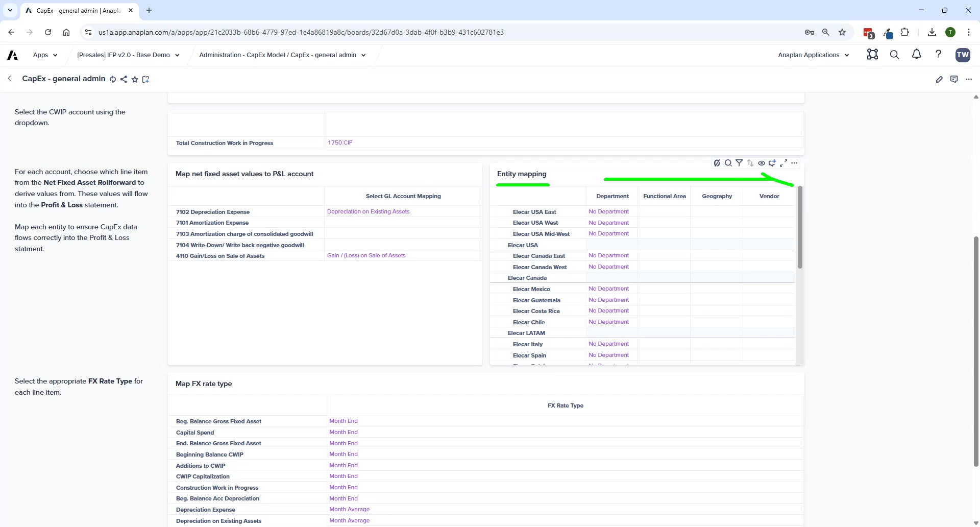980x527 pixels.
Task: Open the sort controls for Entity mapping
Action: point(750,163)
